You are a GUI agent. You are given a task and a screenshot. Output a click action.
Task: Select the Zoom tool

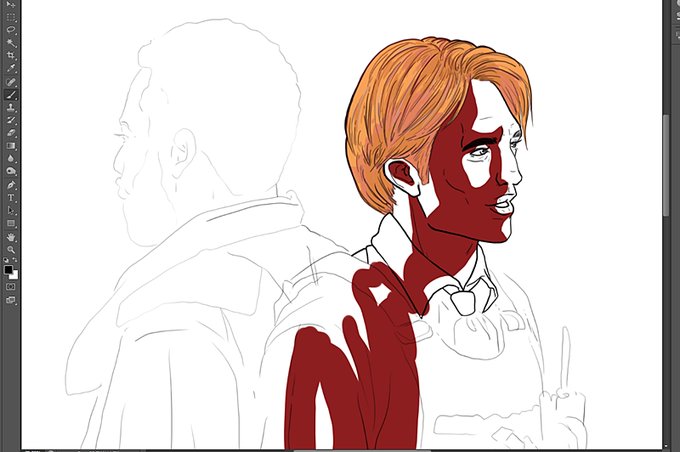pos(10,250)
